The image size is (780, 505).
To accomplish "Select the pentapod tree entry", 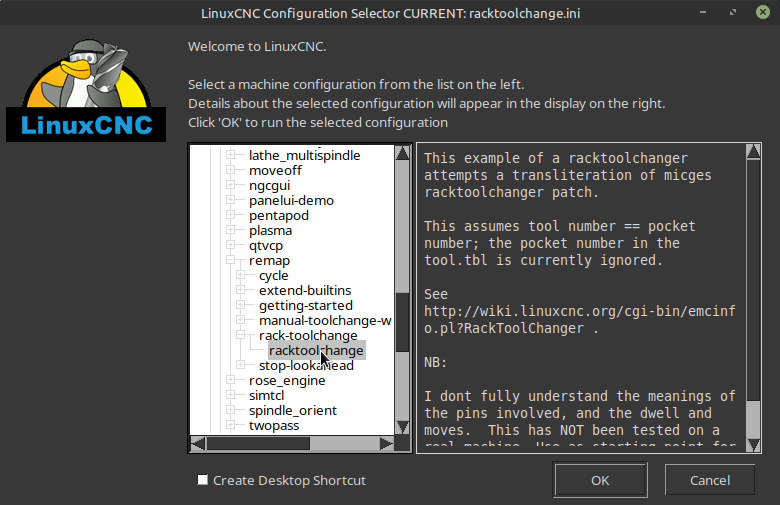I will click(x=278, y=216).
